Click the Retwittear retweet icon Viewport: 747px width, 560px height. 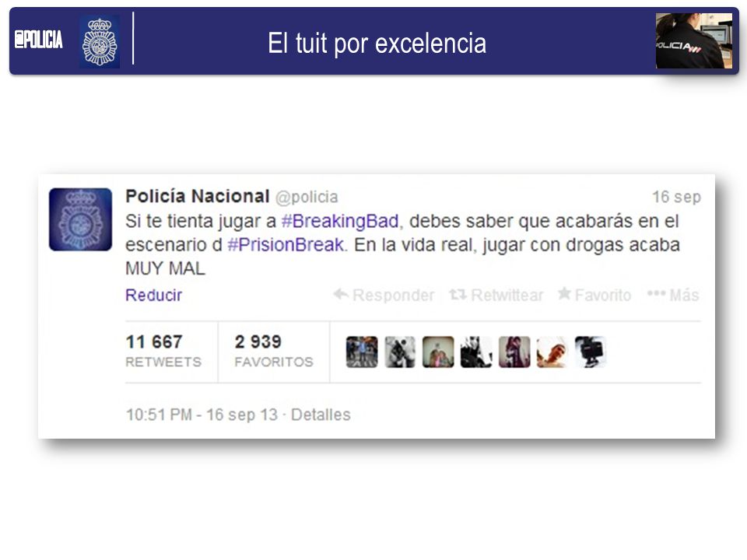pos(458,295)
